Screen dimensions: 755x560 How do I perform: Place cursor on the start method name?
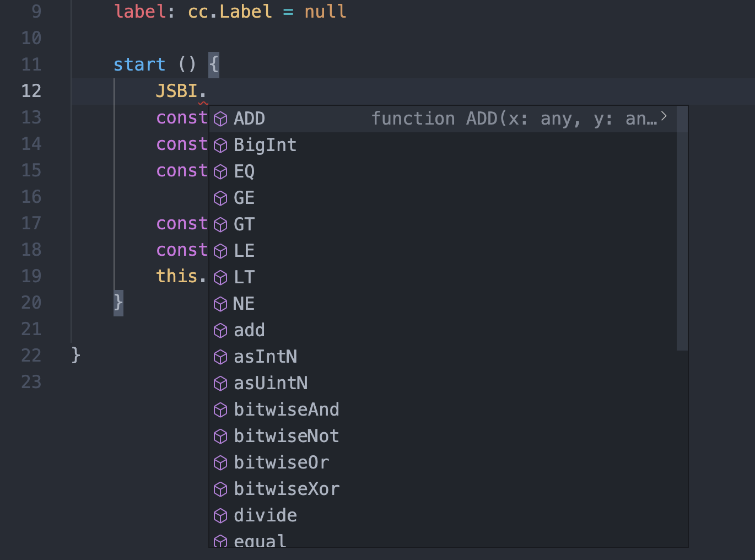(x=139, y=64)
